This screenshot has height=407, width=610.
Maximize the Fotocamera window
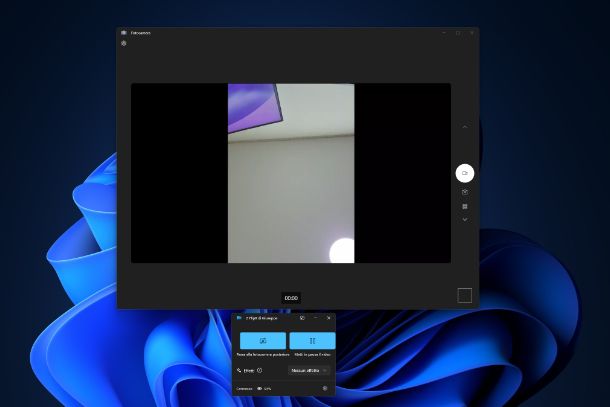(x=458, y=33)
